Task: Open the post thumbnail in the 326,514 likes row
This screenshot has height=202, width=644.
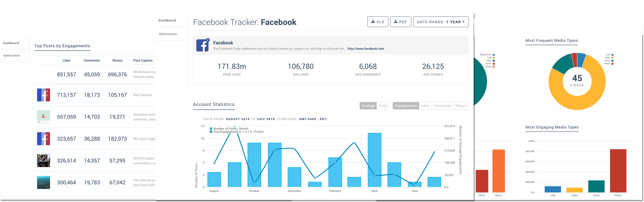Action: click(x=43, y=161)
